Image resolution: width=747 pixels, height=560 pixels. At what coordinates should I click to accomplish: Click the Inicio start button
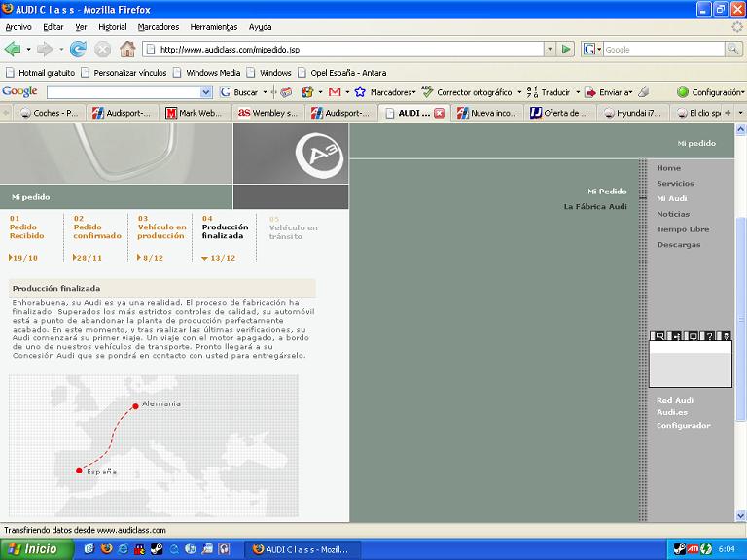pyautogui.click(x=37, y=549)
